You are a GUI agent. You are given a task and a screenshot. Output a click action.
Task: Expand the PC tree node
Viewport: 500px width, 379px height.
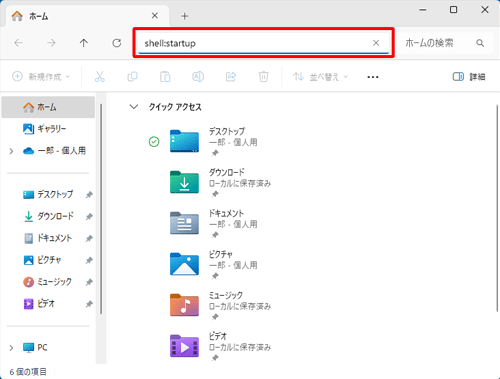[x=11, y=348]
